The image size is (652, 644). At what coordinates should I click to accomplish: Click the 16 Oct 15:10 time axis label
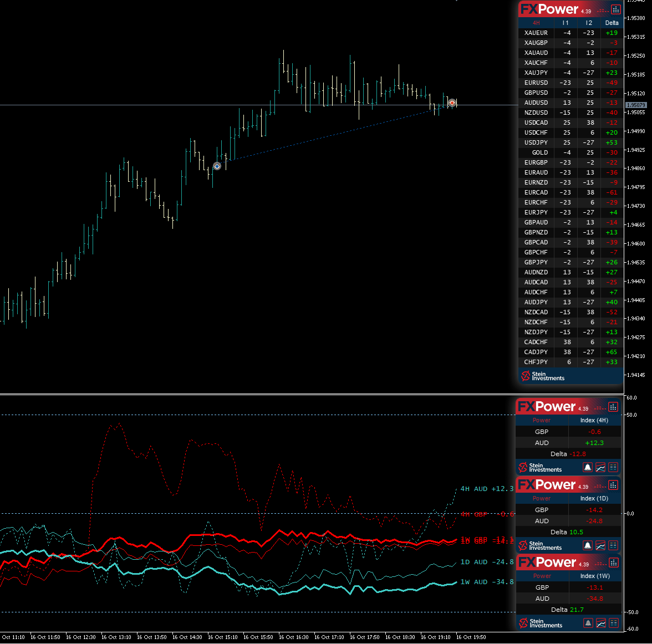[222, 637]
